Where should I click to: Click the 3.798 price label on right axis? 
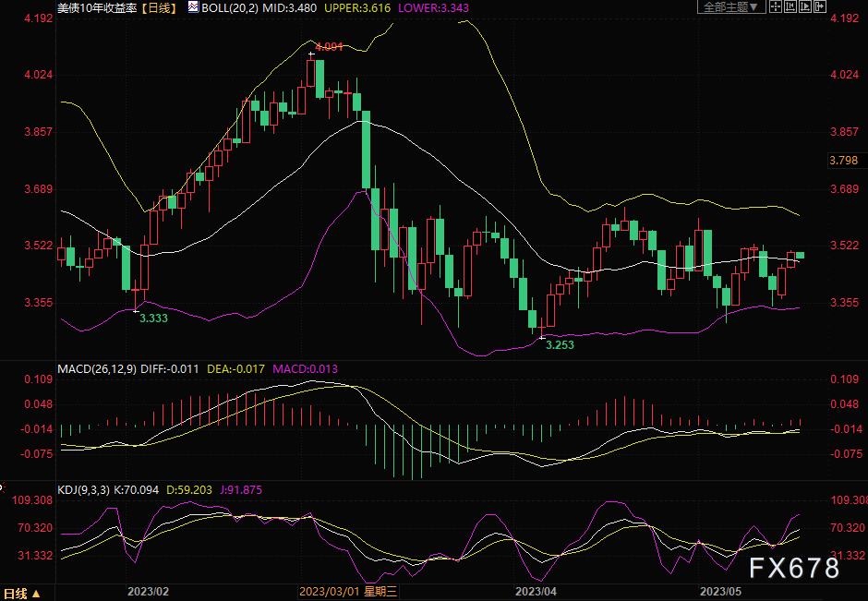pyautogui.click(x=845, y=161)
